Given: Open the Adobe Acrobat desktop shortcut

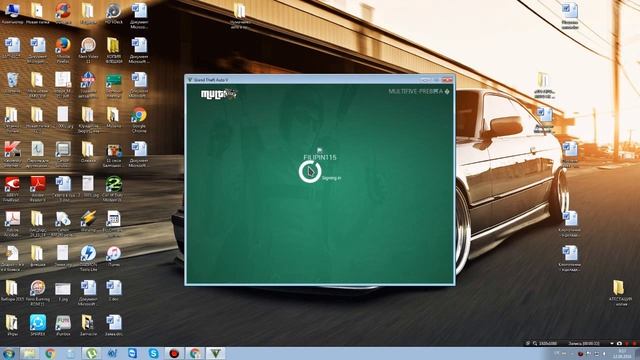Looking at the screenshot, I should point(12,224).
